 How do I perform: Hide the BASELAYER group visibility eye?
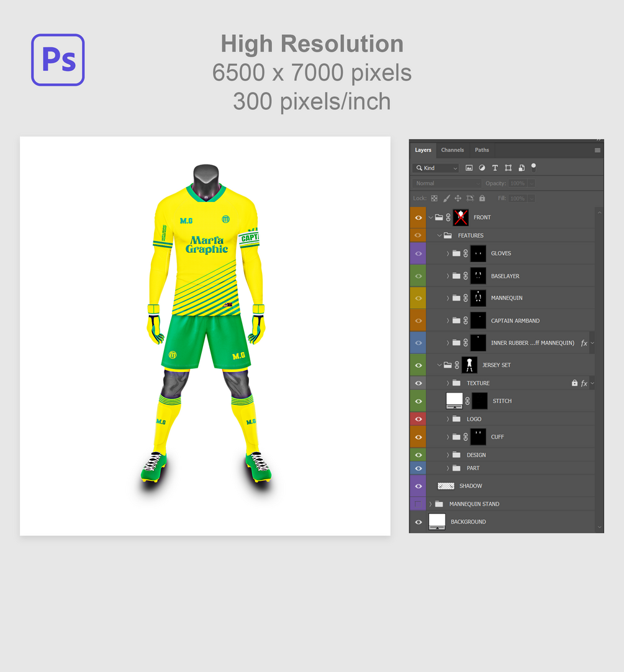coord(418,276)
